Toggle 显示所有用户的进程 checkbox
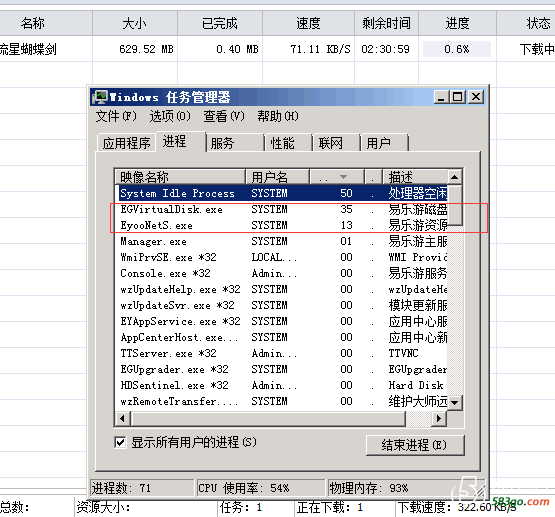Screen dimensions: 555x517 [x=120, y=442]
